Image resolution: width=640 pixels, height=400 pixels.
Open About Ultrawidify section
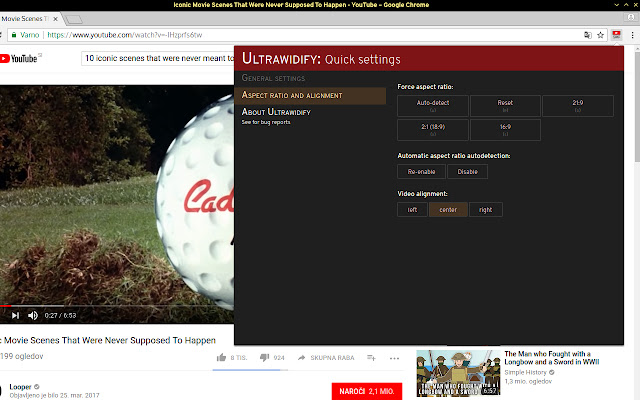coord(276,112)
